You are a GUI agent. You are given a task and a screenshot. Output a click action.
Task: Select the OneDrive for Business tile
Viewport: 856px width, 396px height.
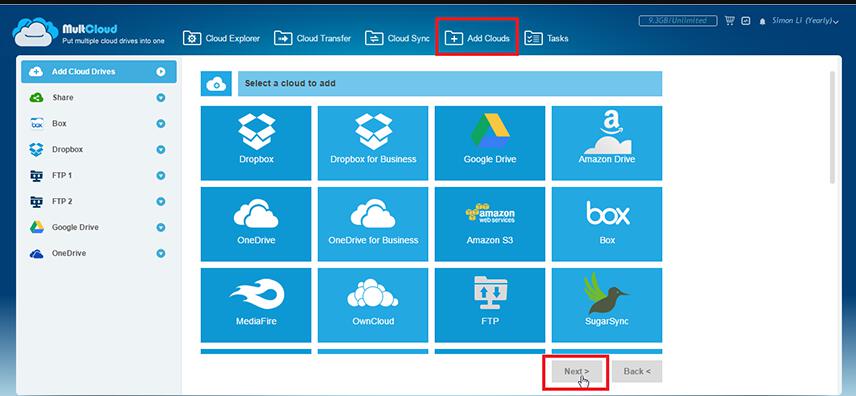[x=373, y=224]
